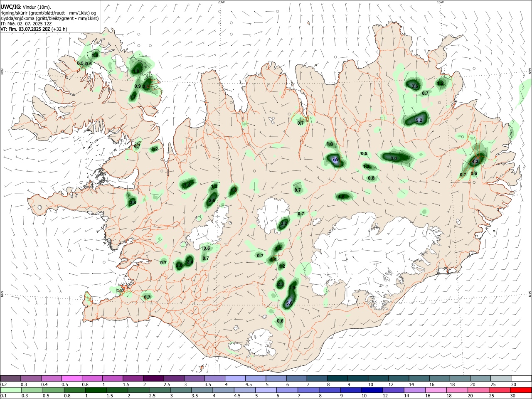532x399 pixels.
Task: Click the 'rigning/skúrir' legend description line
Action: 48,13
